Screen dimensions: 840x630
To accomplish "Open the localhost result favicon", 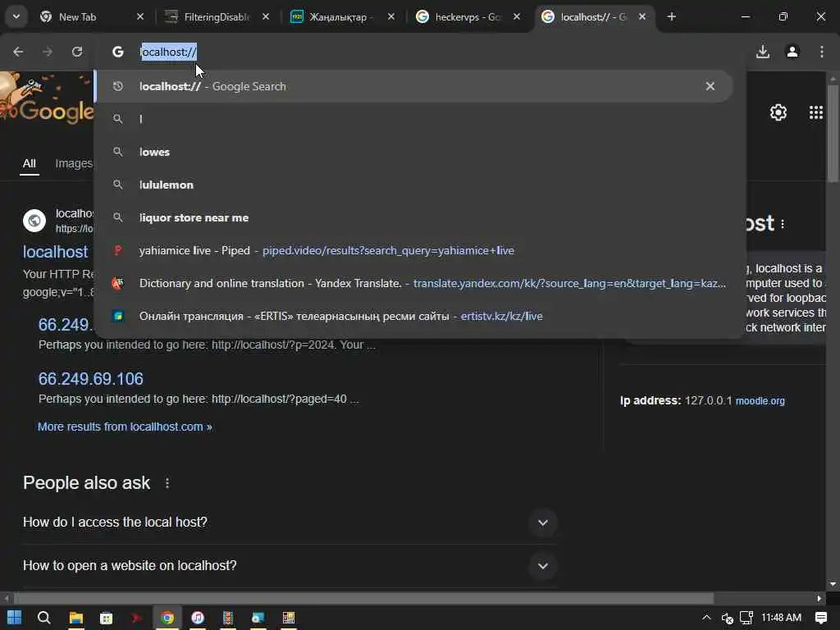I will click(34, 221).
